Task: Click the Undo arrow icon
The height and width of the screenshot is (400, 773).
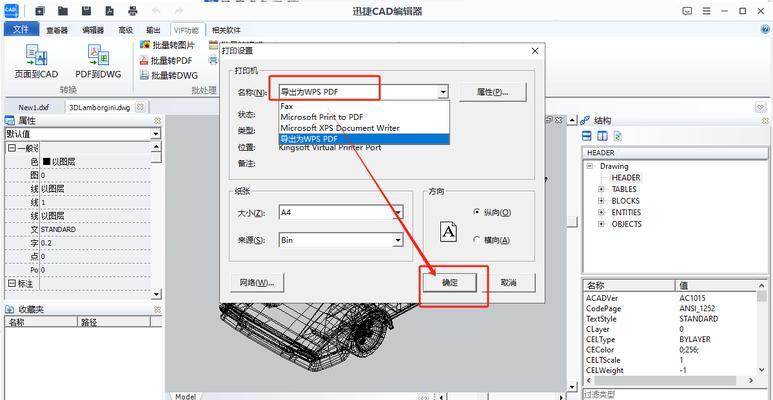Action: 156,10
